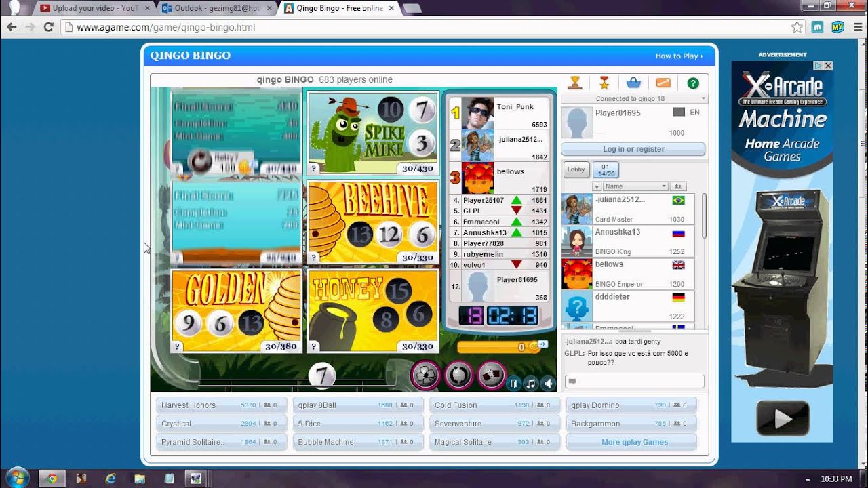Select the Qingo Bingo browser tab
This screenshot has width=868, height=488.
coord(340,8)
